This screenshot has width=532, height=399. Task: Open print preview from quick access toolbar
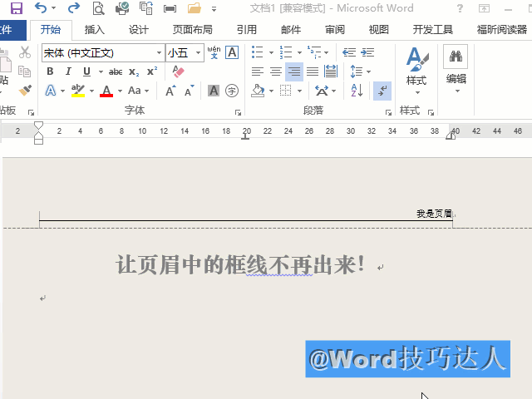click(x=98, y=8)
